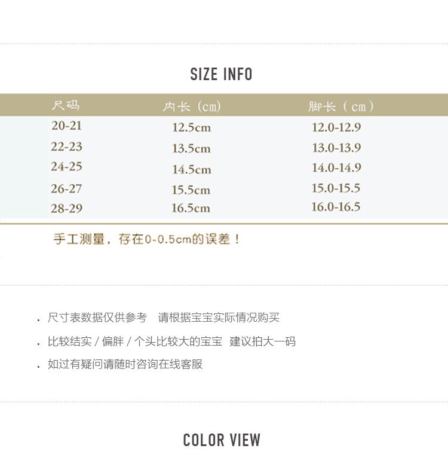Screen dimensions: 448x476
Task: Select size 26-27 in the table
Action: pyautogui.click(x=66, y=188)
